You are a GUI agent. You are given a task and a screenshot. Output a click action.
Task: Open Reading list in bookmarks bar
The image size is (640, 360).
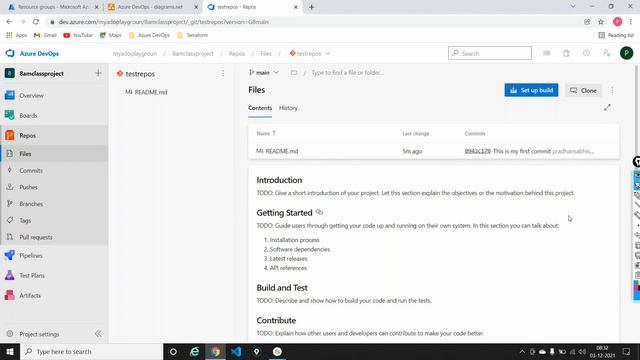(x=616, y=36)
